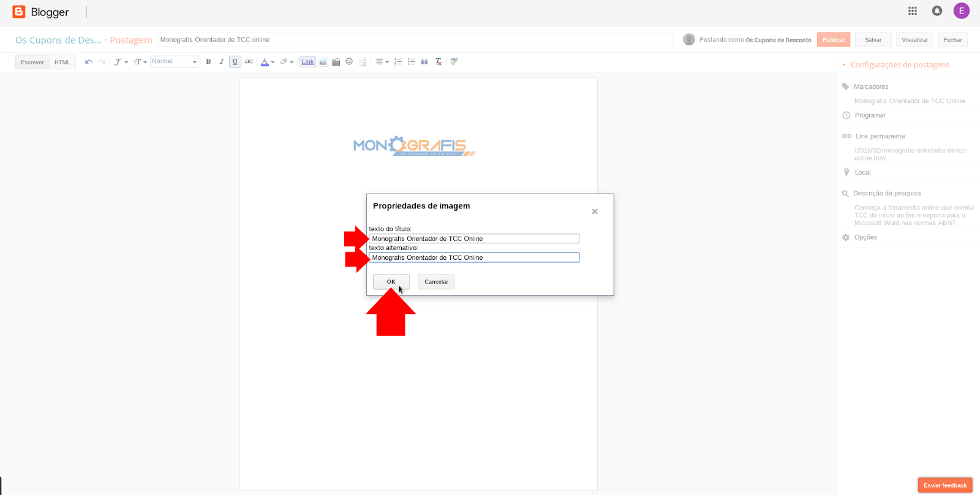Open the Google apps grid
The height and width of the screenshot is (495, 980).
point(913,10)
